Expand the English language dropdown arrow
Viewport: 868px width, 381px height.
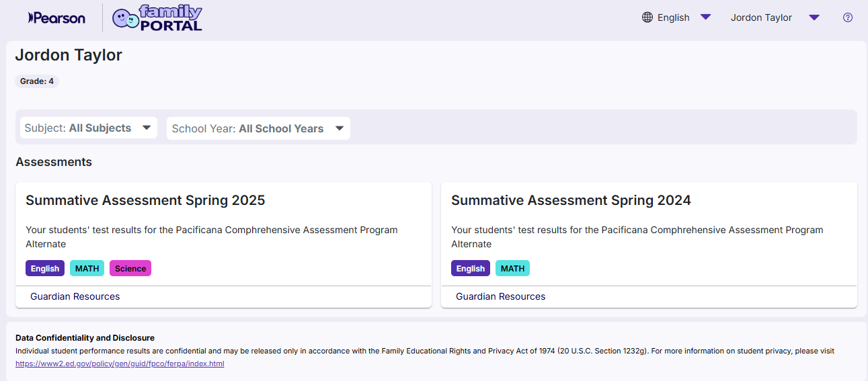(705, 17)
